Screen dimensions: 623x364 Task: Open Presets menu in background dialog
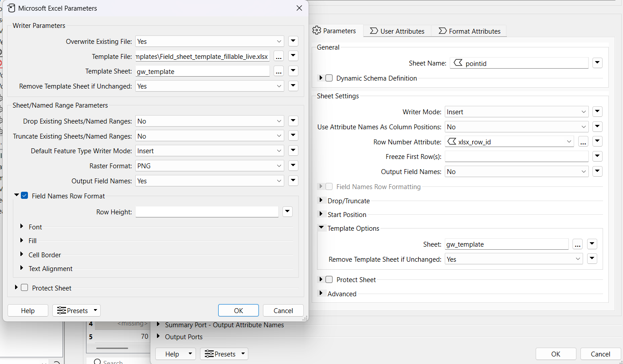(x=224, y=354)
